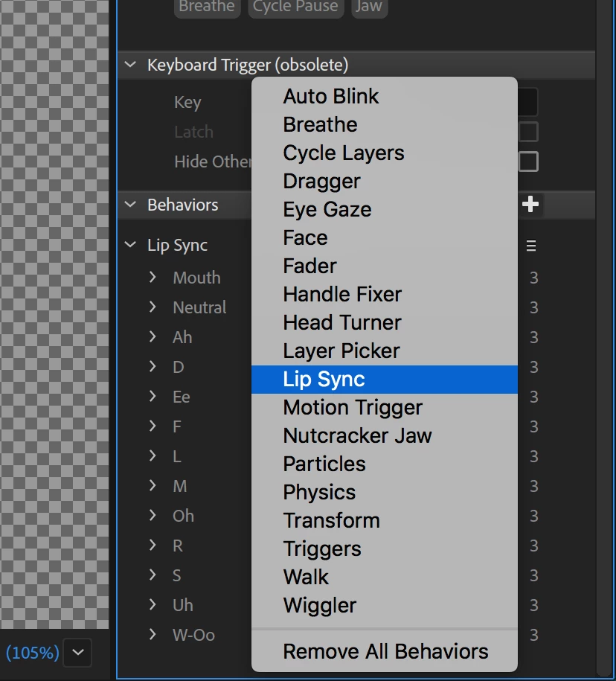Select Triggers behavior entry
The height and width of the screenshot is (681, 616).
384,549
